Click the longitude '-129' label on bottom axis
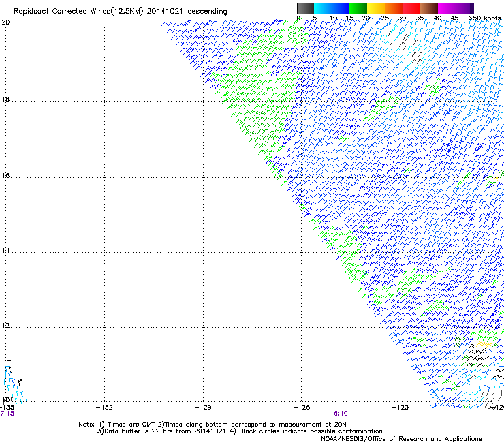 [x=203, y=408]
